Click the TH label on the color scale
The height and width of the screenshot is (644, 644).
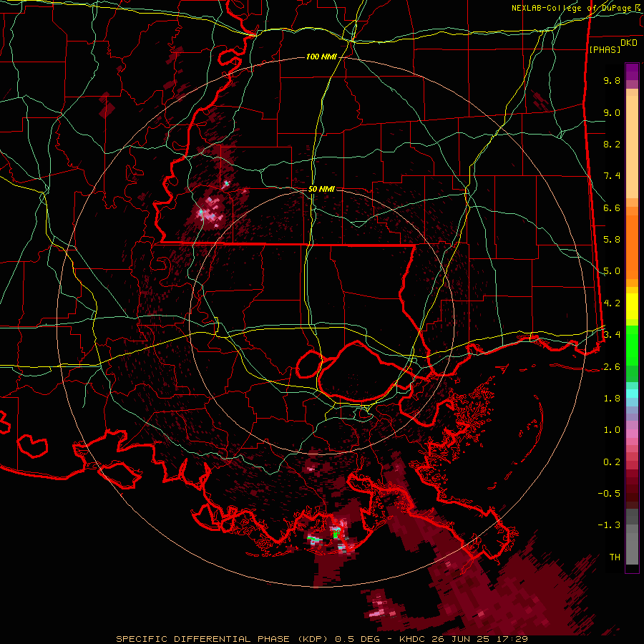(615, 557)
